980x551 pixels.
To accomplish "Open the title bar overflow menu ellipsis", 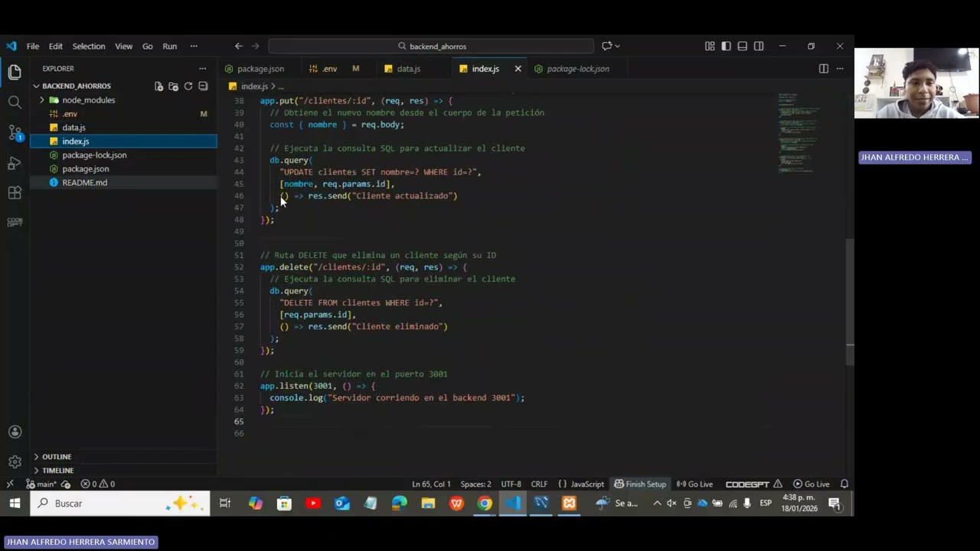I will tap(194, 46).
